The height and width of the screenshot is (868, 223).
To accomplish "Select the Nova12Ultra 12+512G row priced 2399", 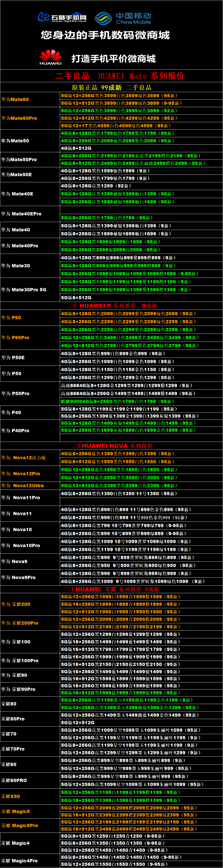I will 141,486.
